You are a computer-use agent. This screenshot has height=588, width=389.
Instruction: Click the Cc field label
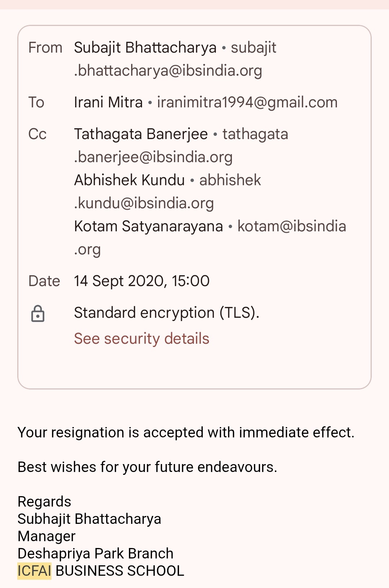point(37,134)
